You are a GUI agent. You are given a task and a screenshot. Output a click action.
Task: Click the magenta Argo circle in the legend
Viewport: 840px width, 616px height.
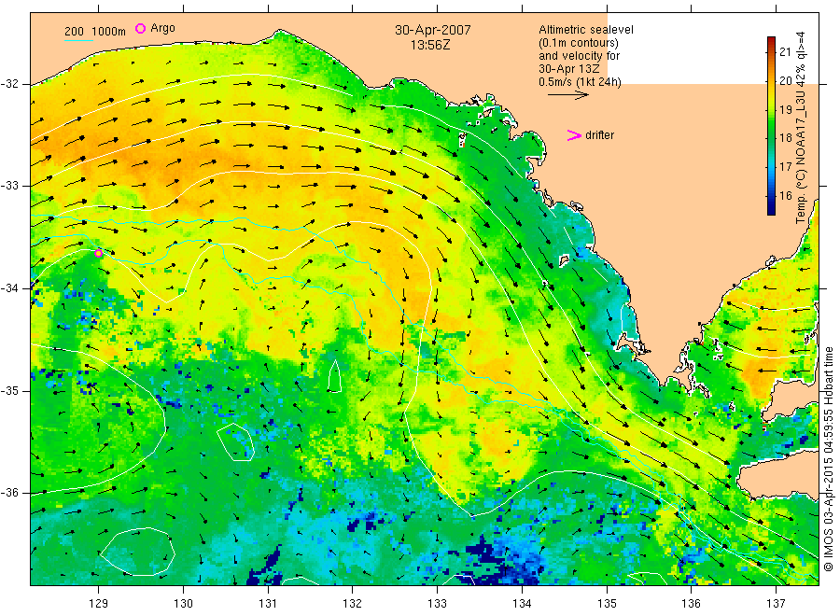140,28
